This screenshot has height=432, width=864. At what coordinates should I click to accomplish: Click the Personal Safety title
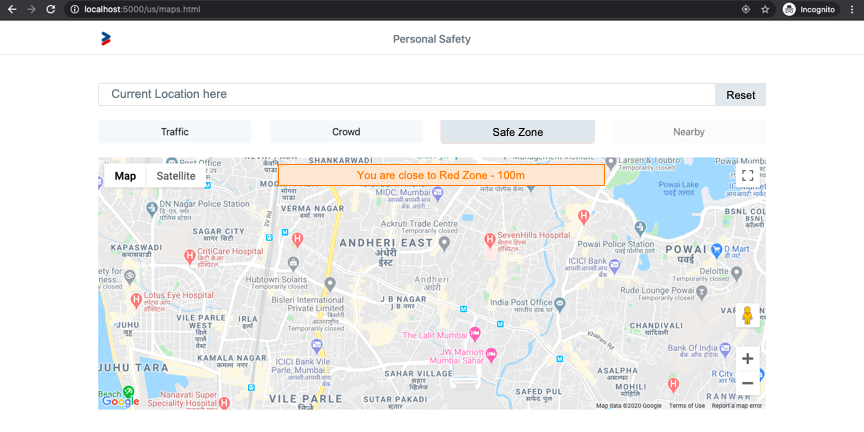point(431,39)
